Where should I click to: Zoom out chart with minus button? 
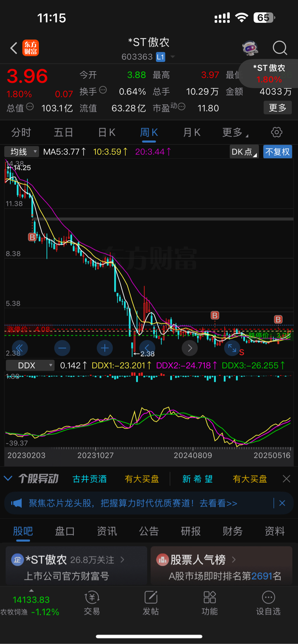point(62,348)
